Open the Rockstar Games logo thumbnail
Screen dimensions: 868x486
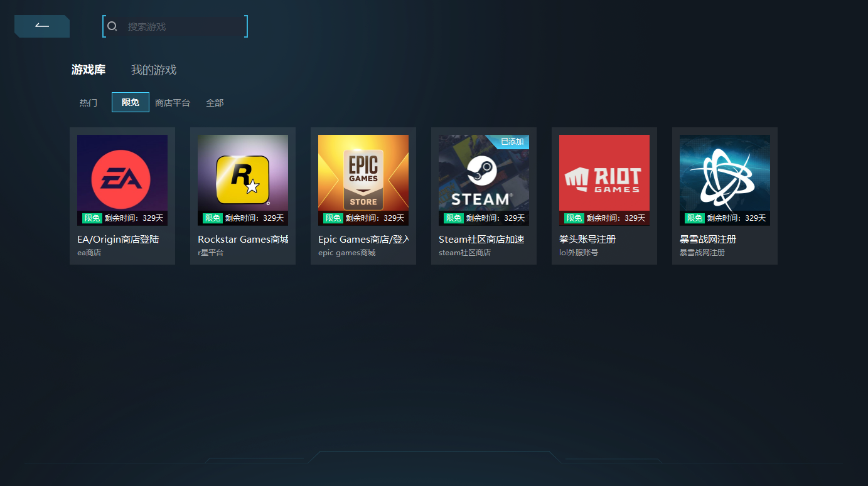point(243,180)
